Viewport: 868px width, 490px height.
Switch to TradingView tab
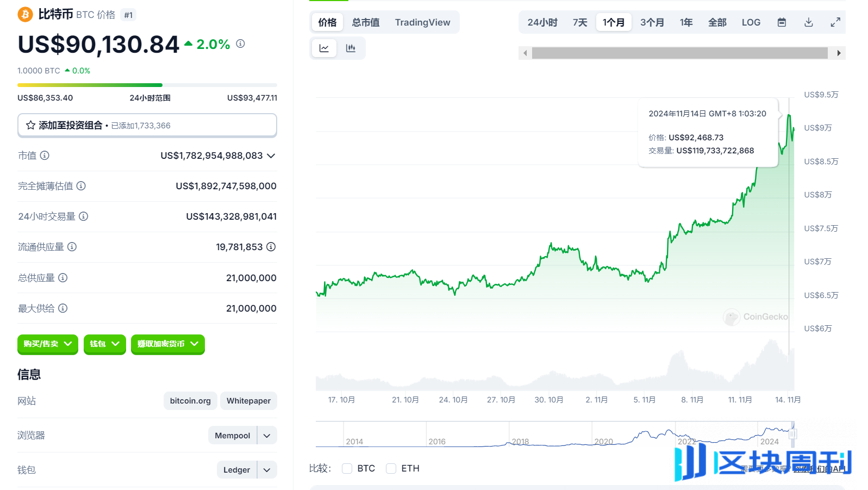coord(422,22)
